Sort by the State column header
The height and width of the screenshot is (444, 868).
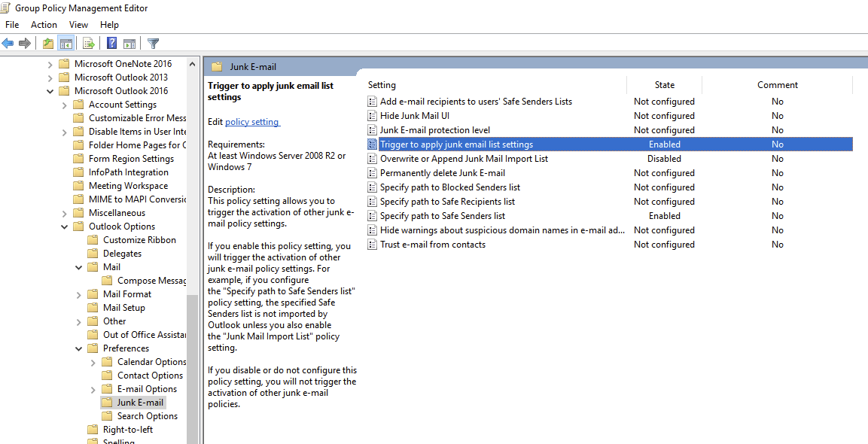664,85
